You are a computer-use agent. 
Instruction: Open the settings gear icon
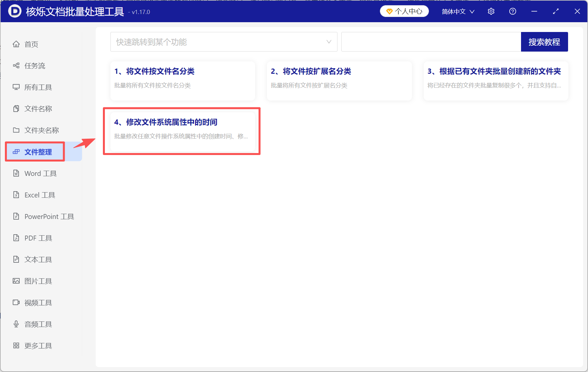(491, 11)
